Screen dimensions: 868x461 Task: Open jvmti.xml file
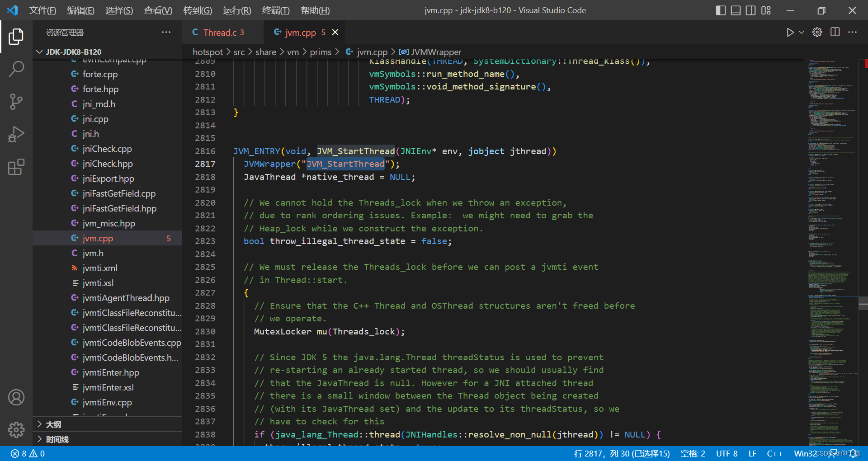click(107, 268)
